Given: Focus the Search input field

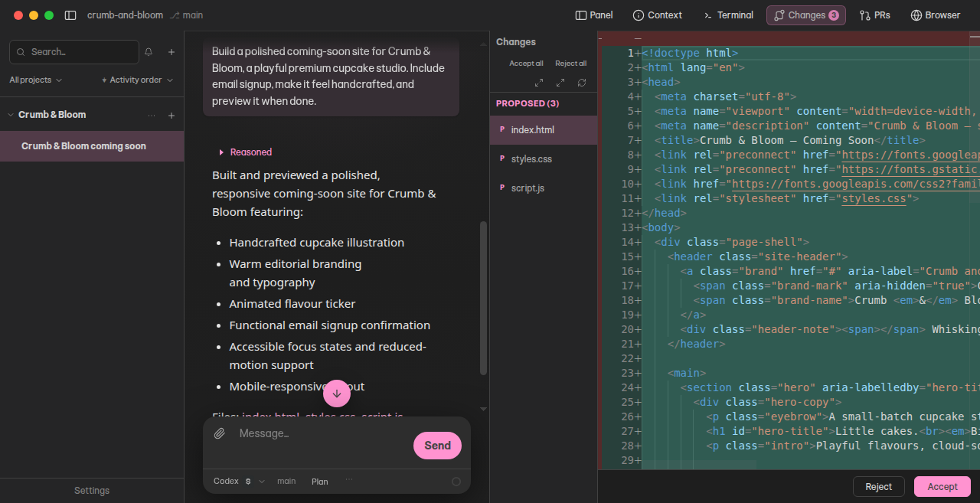Looking at the screenshot, I should click(74, 52).
